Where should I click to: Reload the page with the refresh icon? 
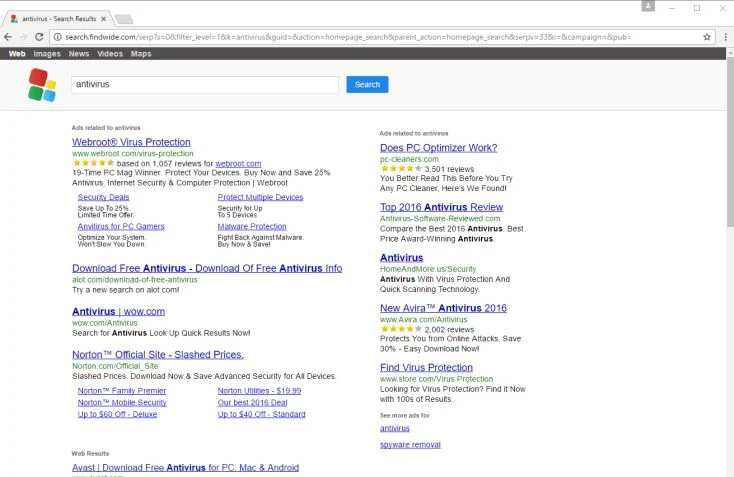[x=39, y=37]
